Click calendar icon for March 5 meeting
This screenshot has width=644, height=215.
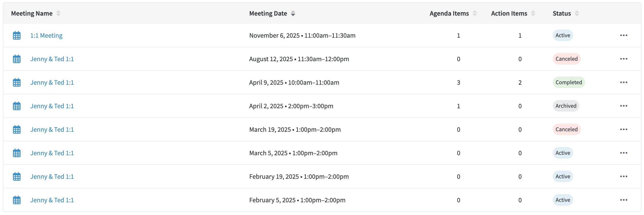click(17, 153)
